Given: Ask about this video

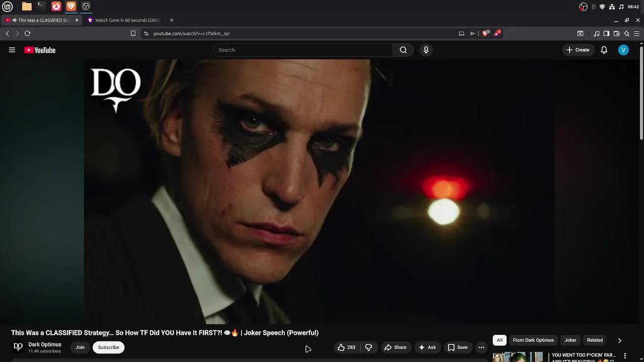Looking at the screenshot, I should tap(427, 347).
